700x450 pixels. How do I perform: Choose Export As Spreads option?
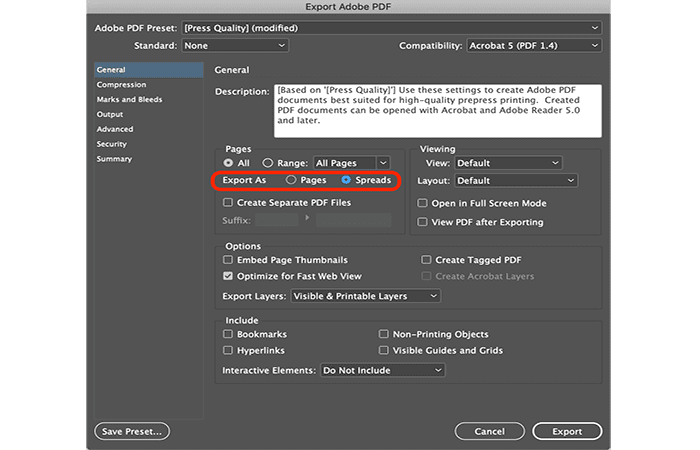pyautogui.click(x=346, y=180)
